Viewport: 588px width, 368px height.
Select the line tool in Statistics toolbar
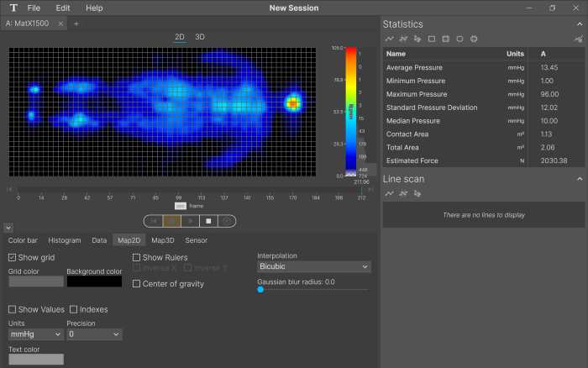pos(389,39)
